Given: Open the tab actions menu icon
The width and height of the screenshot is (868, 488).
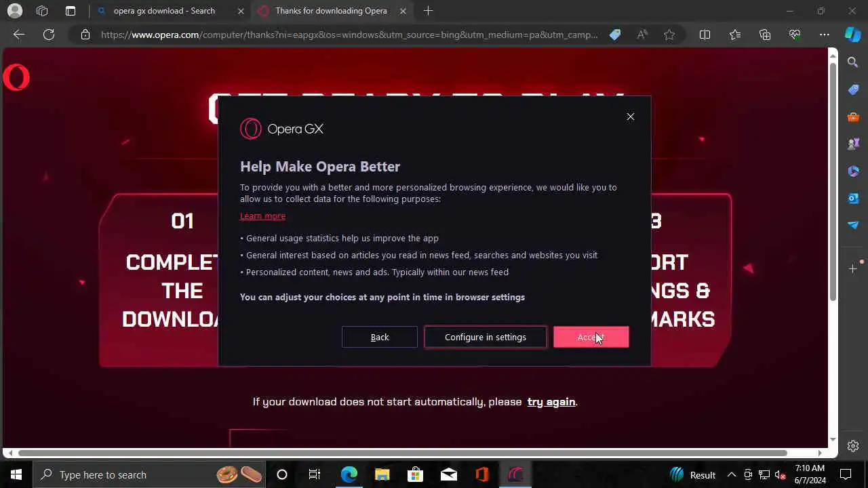Looking at the screenshot, I should [x=71, y=11].
